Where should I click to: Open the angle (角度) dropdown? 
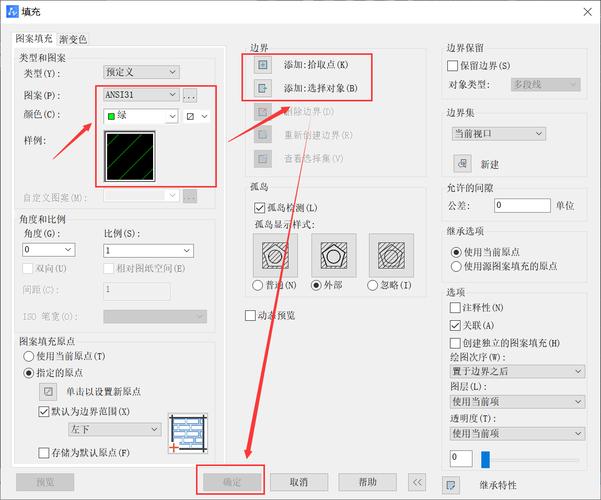coord(49,250)
